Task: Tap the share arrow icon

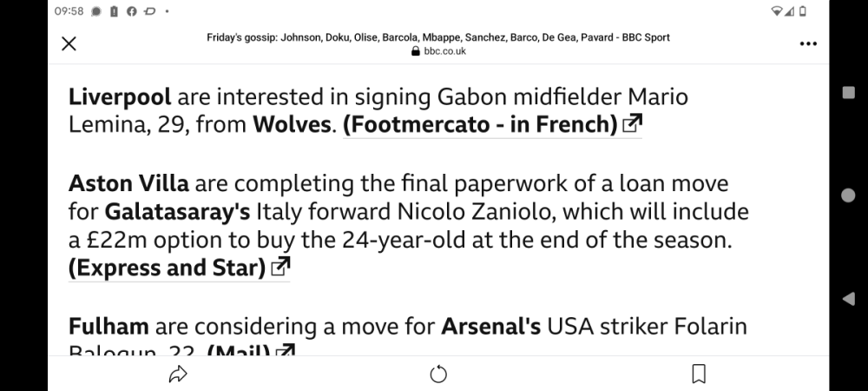Action: point(178,374)
